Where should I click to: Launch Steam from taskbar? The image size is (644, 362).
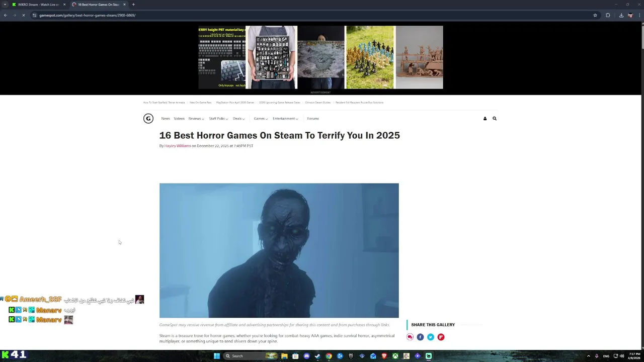pyautogui.click(x=317, y=356)
